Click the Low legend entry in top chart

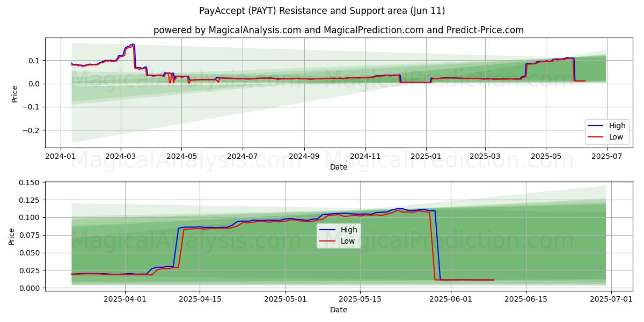[605, 137]
